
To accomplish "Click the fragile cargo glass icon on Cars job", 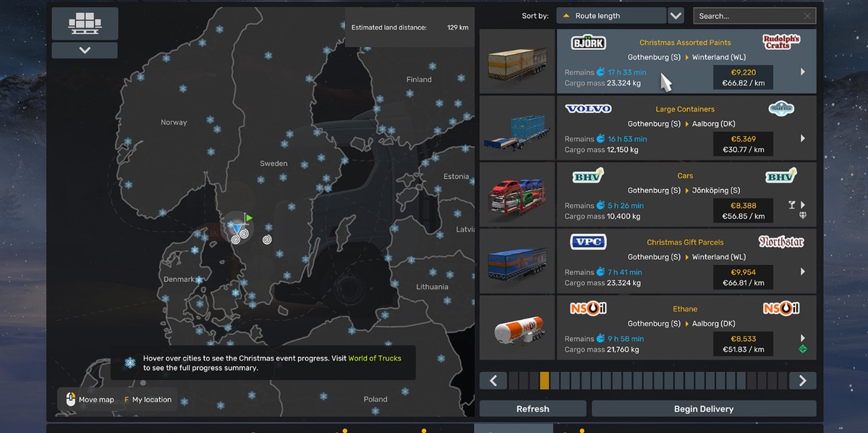I will point(791,206).
